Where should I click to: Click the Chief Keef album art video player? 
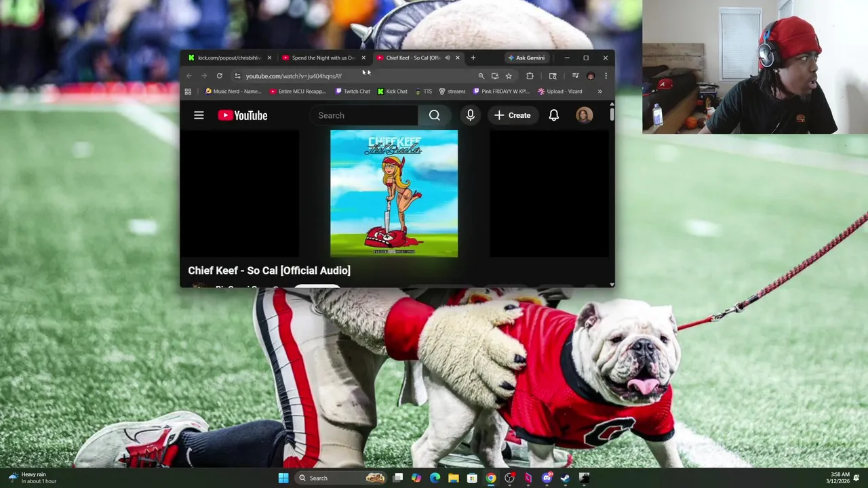point(394,194)
